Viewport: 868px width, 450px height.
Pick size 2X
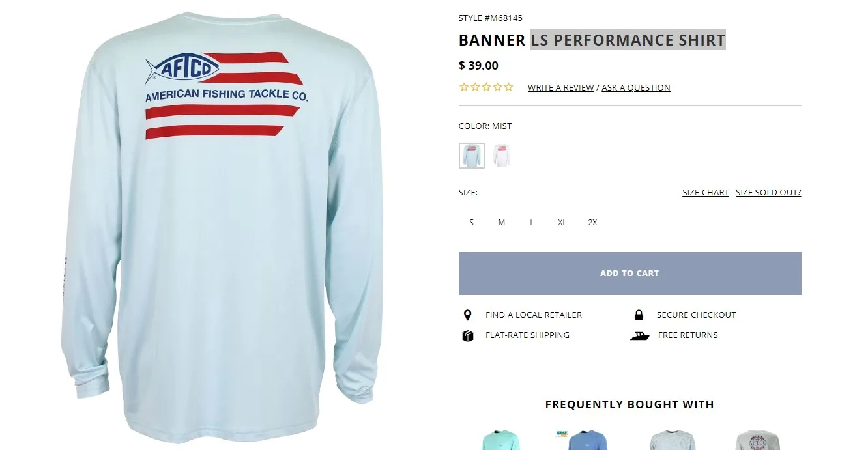click(x=592, y=223)
